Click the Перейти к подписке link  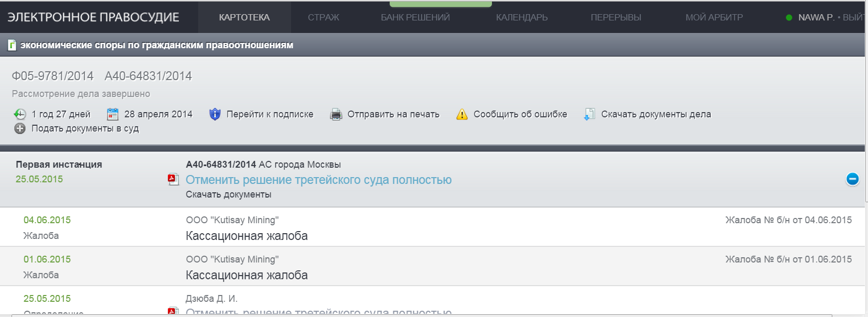270,114
